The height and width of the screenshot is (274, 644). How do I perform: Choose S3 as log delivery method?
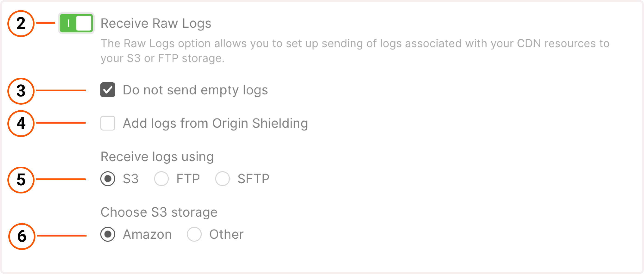click(108, 178)
